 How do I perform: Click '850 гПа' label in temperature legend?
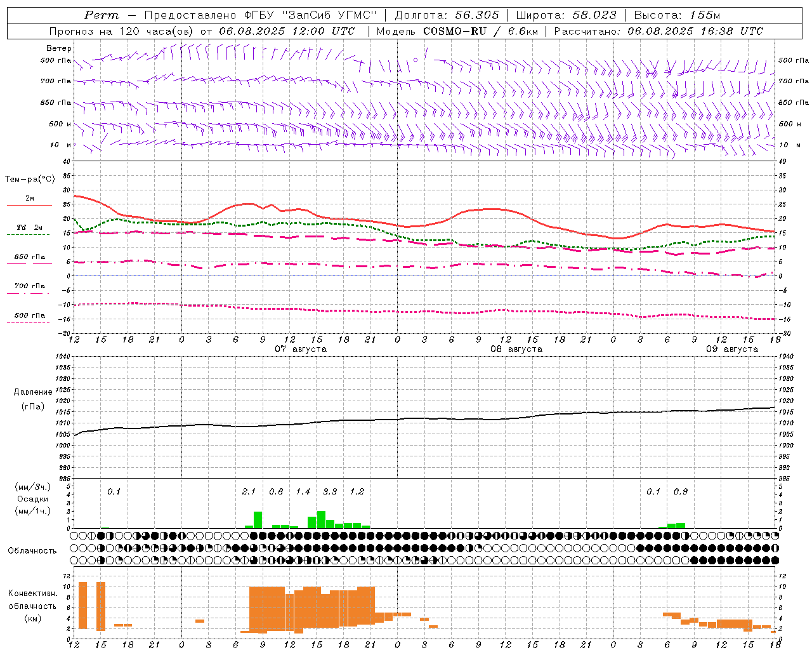29,257
